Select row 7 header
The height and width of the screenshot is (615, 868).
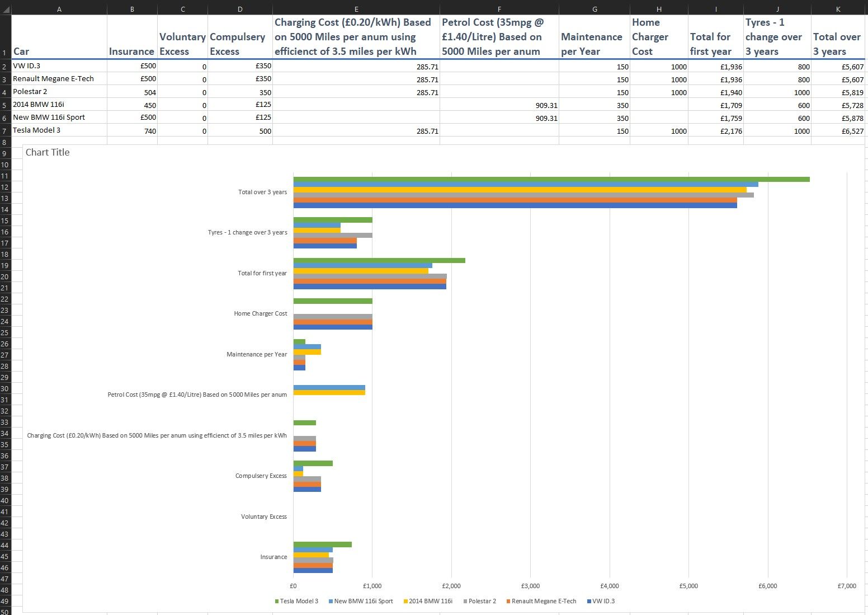pyautogui.click(x=5, y=131)
